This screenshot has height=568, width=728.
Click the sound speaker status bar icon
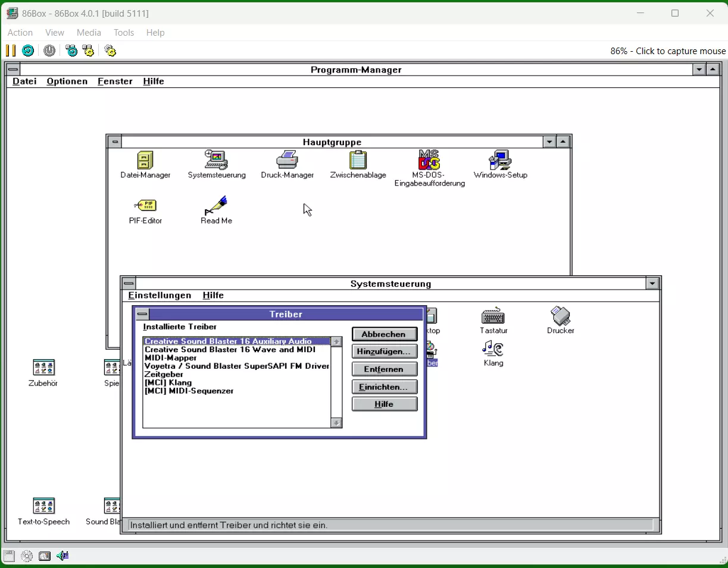pos(63,556)
